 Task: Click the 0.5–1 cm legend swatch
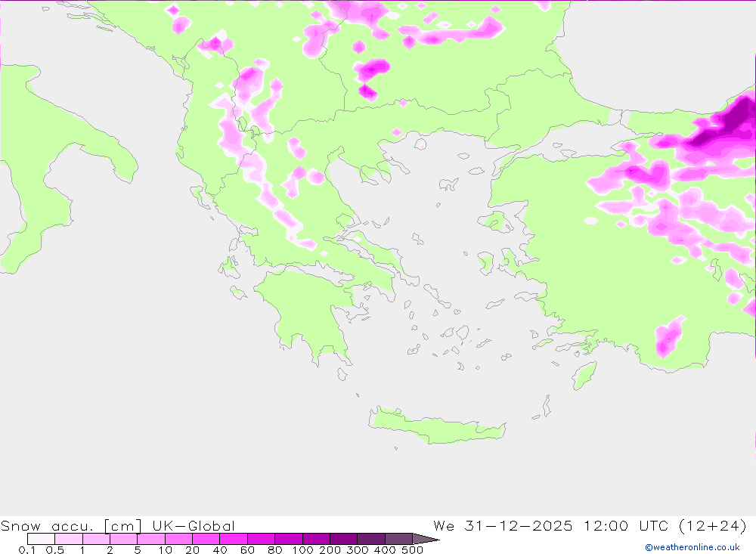click(69, 539)
